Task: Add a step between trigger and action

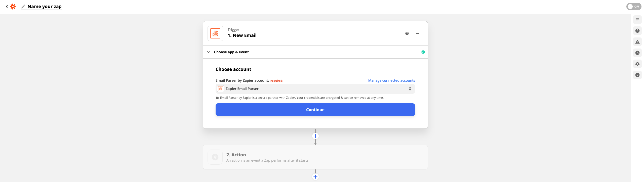Action: tap(315, 136)
